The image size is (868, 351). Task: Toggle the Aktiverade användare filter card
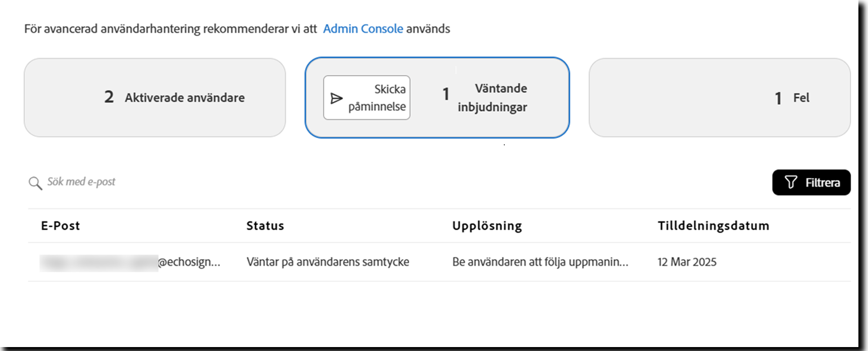155,97
